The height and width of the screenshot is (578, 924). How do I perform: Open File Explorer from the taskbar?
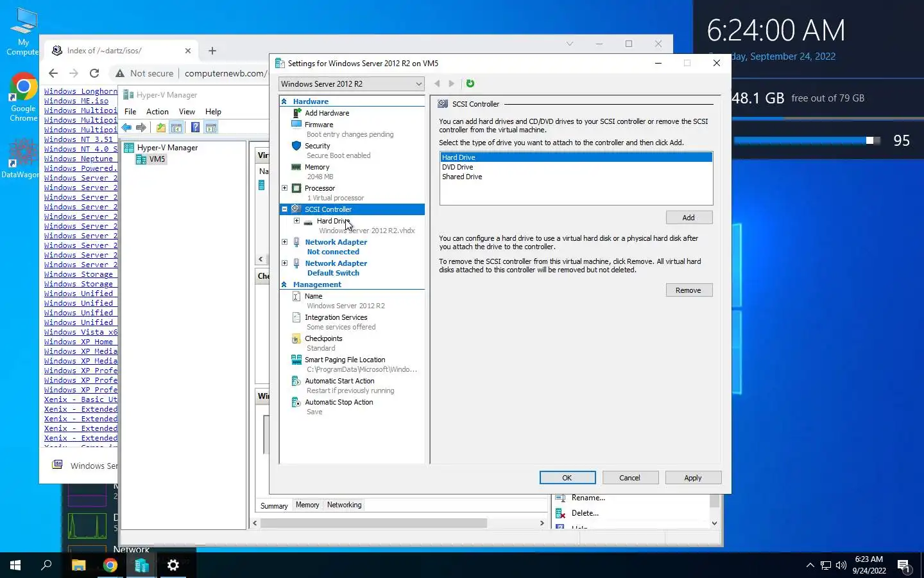(x=78, y=565)
